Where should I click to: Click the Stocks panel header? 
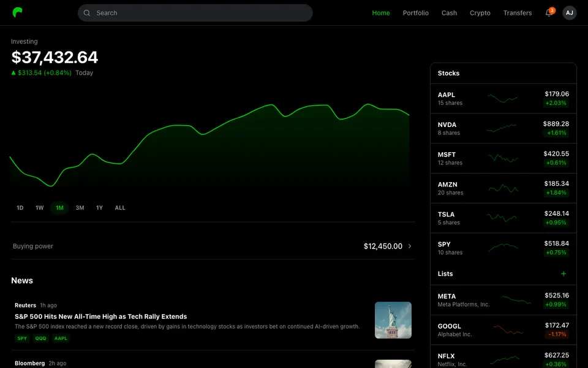[x=448, y=73]
